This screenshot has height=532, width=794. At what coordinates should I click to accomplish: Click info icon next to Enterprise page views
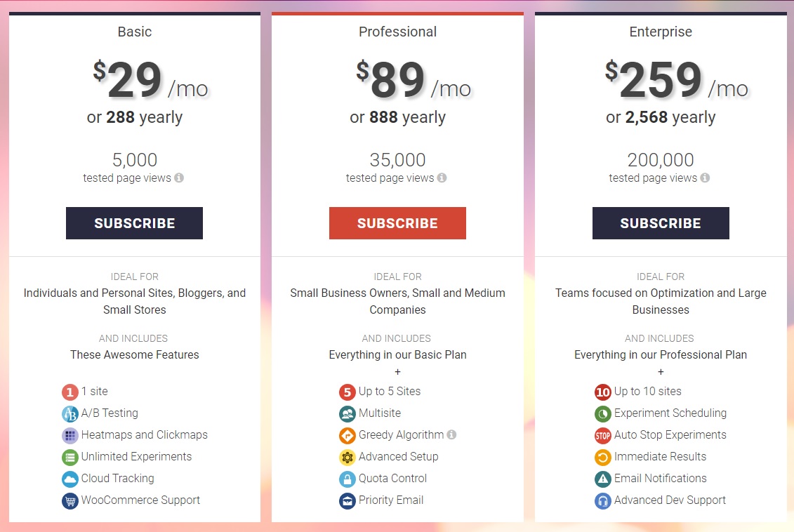pos(705,178)
